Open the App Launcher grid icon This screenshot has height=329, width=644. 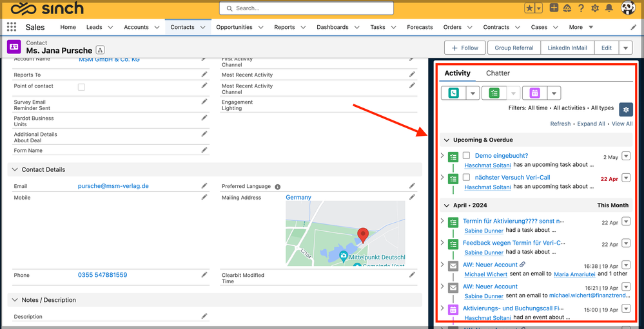(12, 27)
